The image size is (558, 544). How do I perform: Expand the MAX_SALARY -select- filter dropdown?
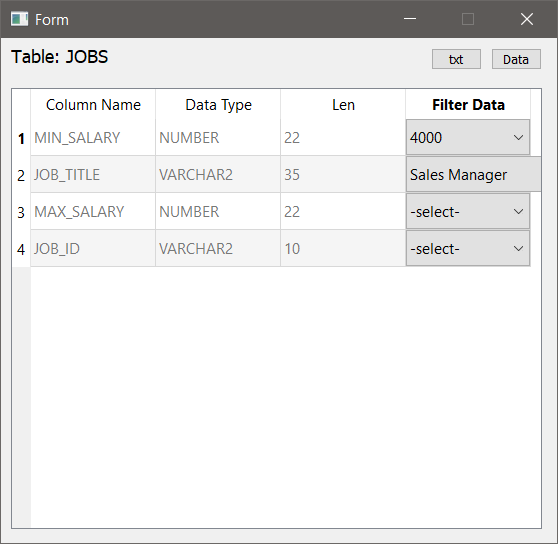click(x=468, y=211)
